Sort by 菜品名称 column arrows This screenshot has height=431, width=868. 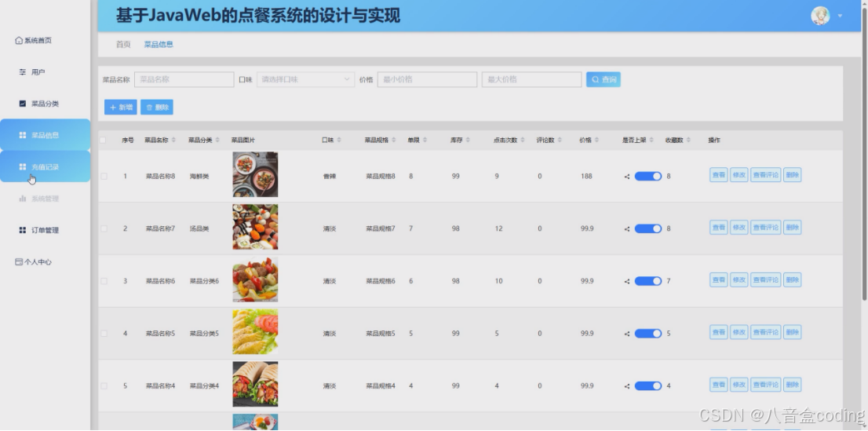click(x=173, y=141)
